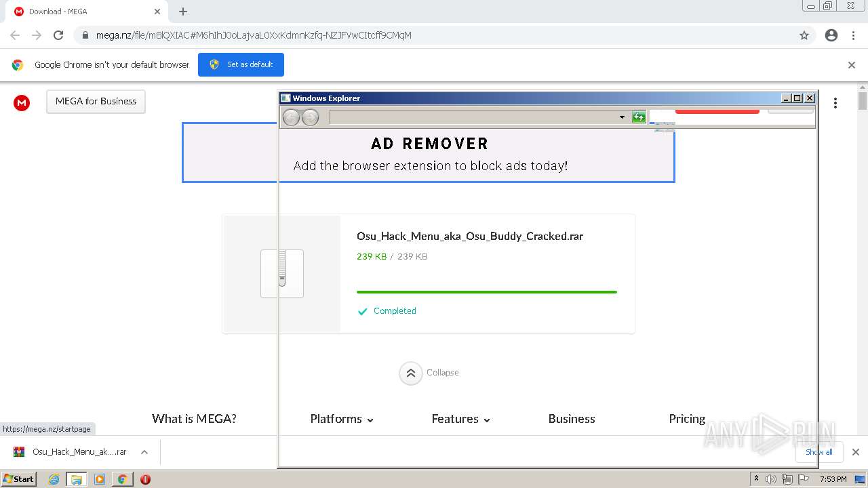Click red Opera-style icon in taskbar
The image size is (868, 488).
(x=145, y=479)
